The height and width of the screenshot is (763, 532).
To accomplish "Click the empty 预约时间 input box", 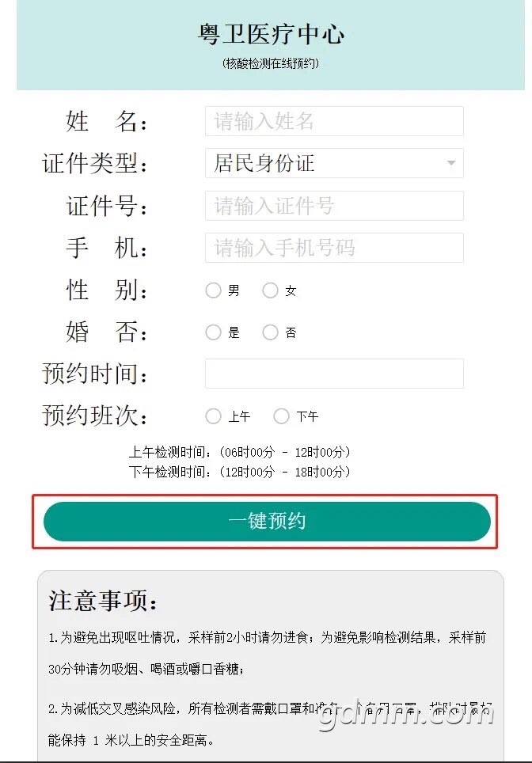I will [334, 374].
